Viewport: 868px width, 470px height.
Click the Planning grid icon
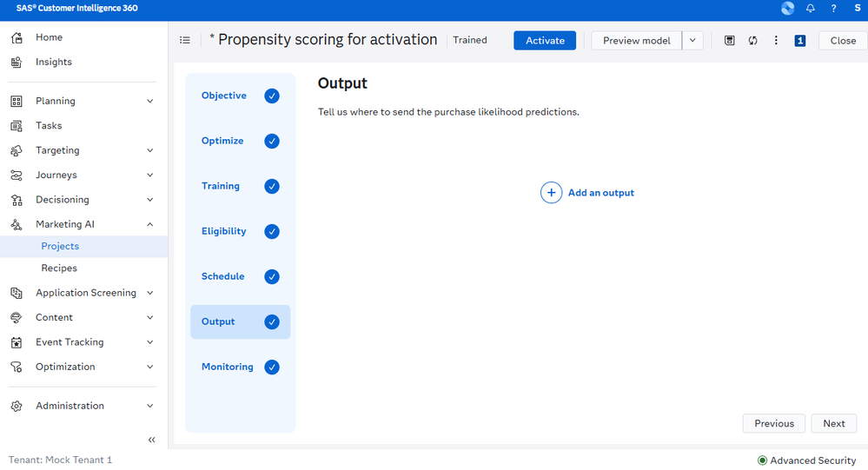[x=17, y=102]
